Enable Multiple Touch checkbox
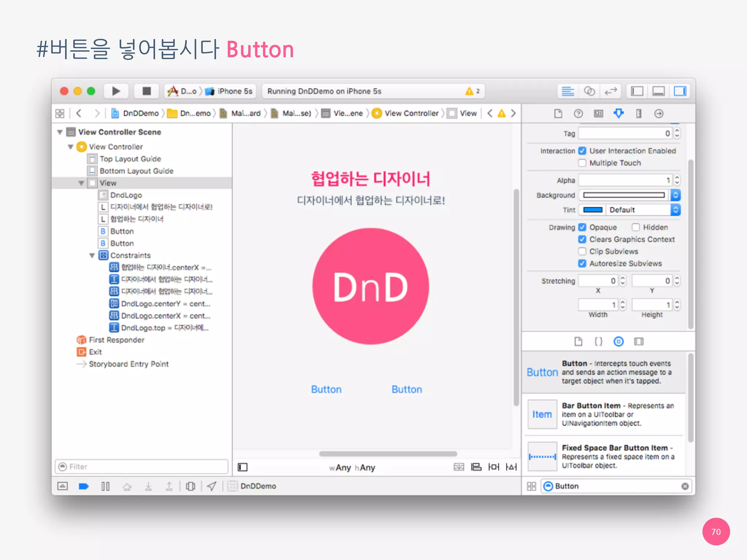Viewport: 747px width, 560px height. pos(582,163)
